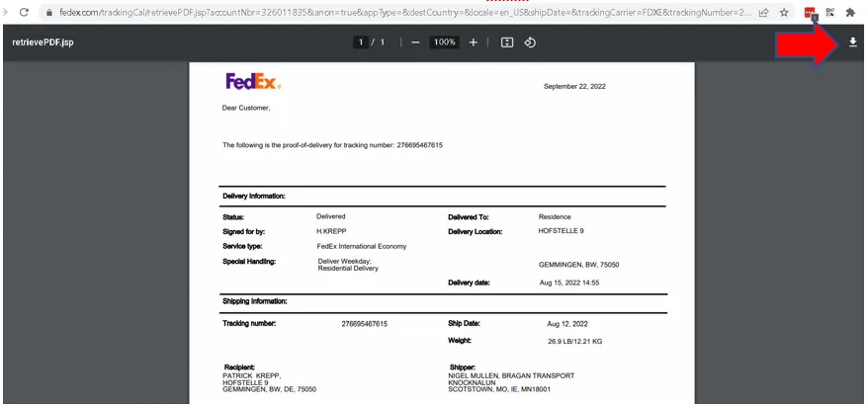This screenshot has height=407, width=868.
Task: Click 'SCOTSTOWN, MO, IE, MN18001' address line
Action: [499, 389]
